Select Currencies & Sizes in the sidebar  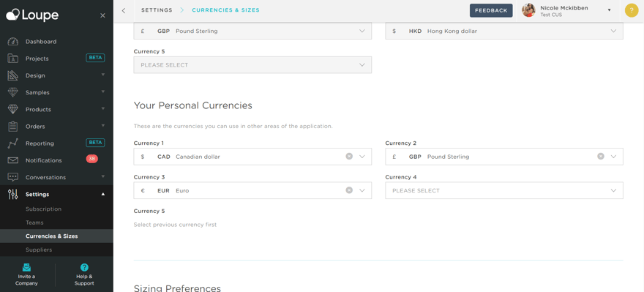[56, 236]
